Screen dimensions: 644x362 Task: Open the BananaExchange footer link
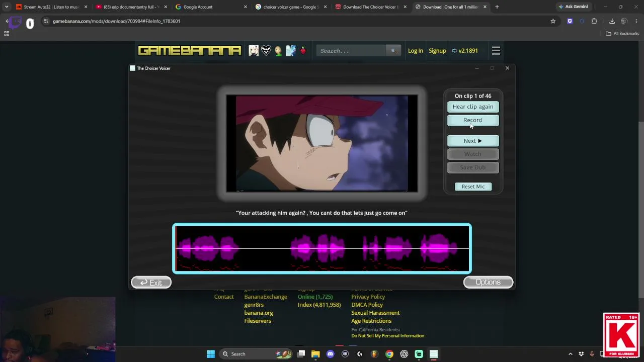(266, 297)
